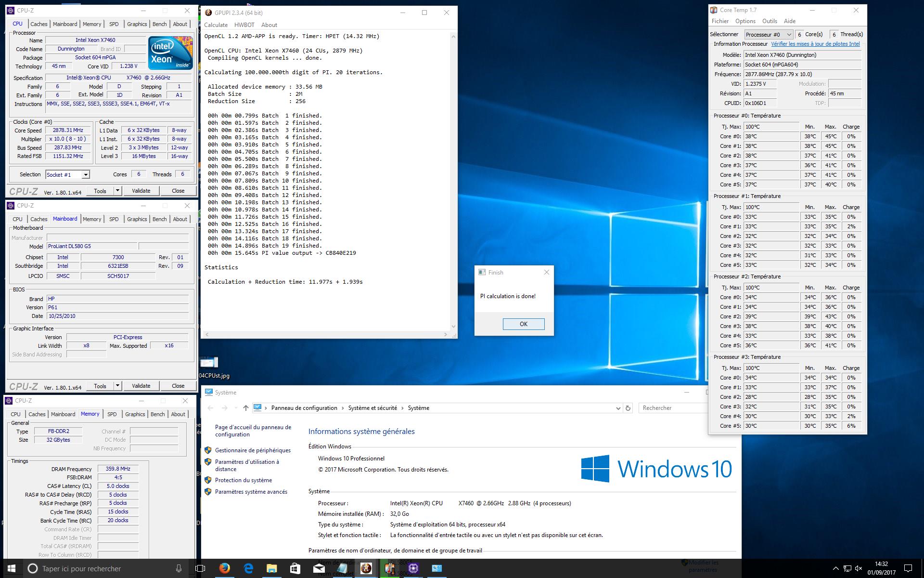Expand the chevron after Système et sécurité breadcrumb
The image size is (924, 578).
402,408
